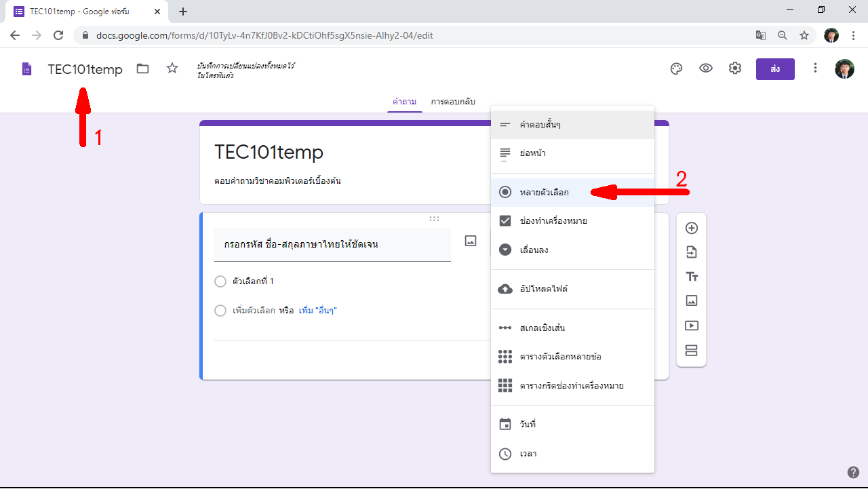
Task: Select the radio button for ตัวเลือกที่ 1
Action: pyautogui.click(x=220, y=281)
